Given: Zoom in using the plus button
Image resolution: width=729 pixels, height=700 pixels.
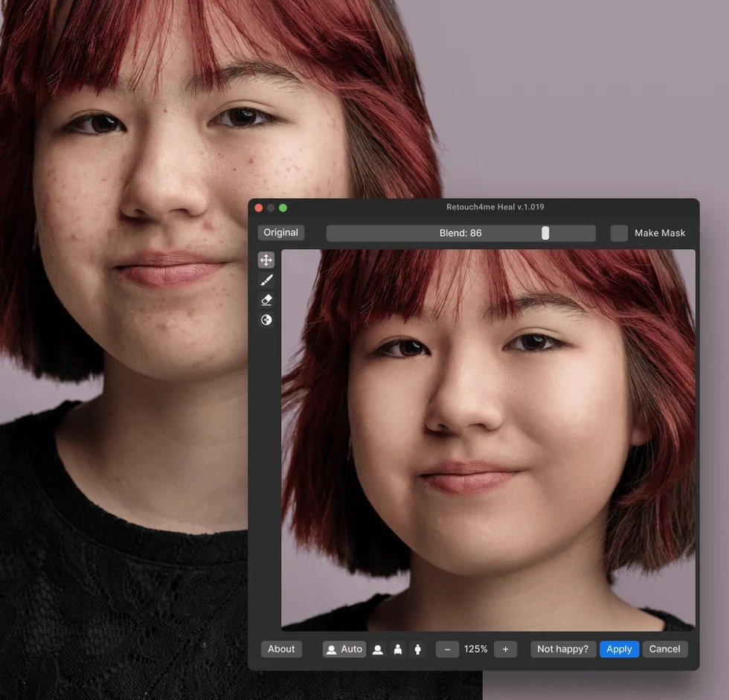Looking at the screenshot, I should coord(505,649).
